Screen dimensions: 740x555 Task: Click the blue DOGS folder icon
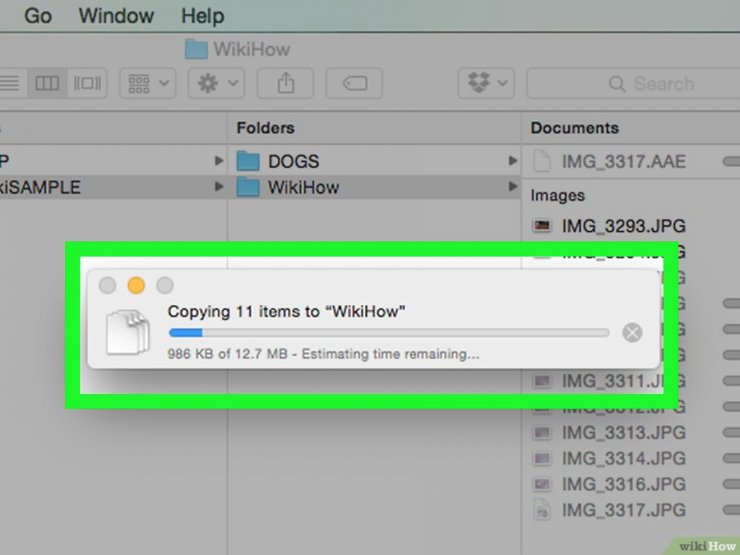tap(248, 161)
